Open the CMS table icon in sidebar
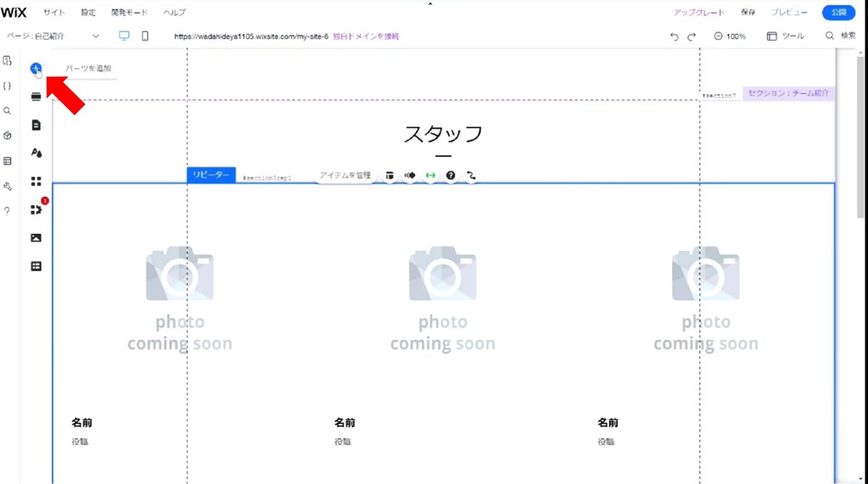 point(35,266)
